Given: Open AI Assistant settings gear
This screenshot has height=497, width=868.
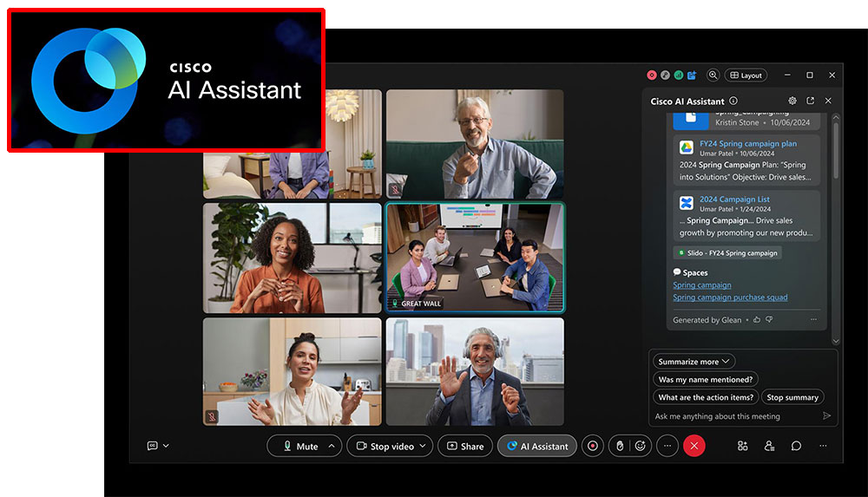Looking at the screenshot, I should click(792, 101).
